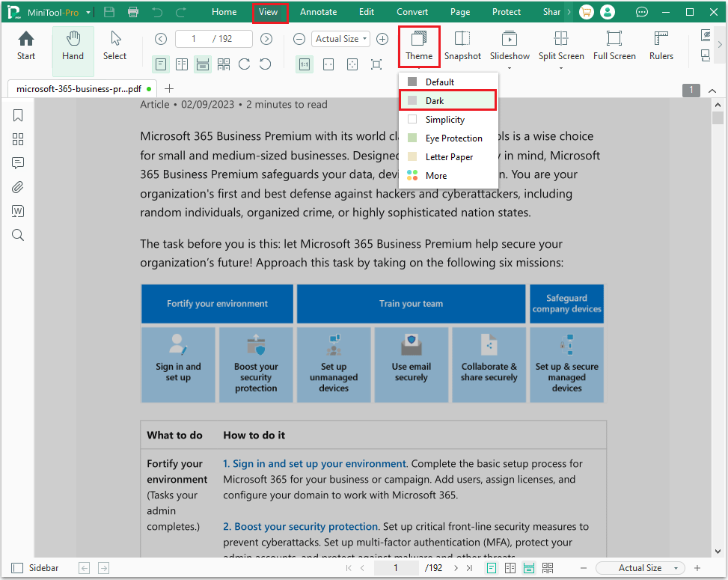Zoom in with the plus circle icon
This screenshot has height=580, width=728.
point(382,39)
